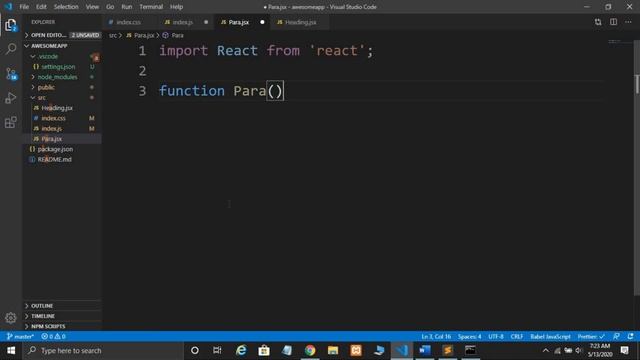
Task: Launch Internet Explorer from taskbar
Action: 241,350
